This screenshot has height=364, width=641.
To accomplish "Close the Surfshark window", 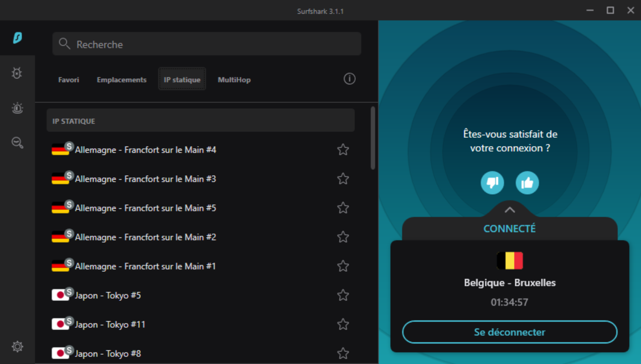I will tap(631, 10).
